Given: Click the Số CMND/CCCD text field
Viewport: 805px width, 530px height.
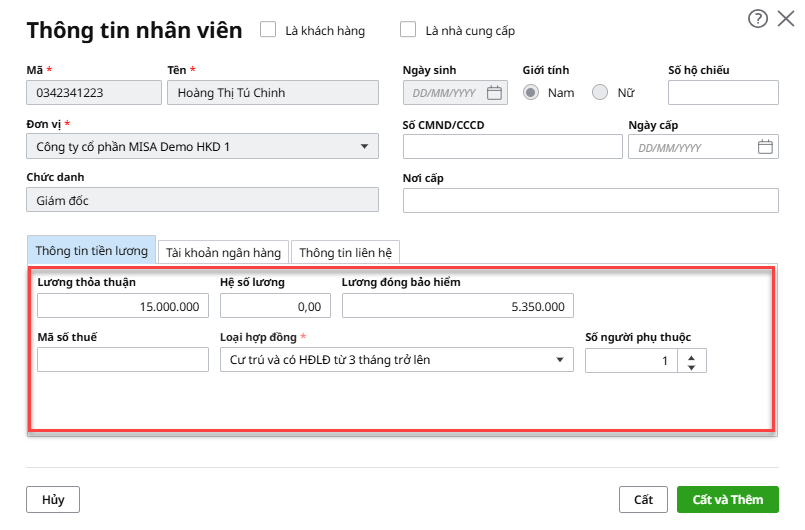Looking at the screenshot, I should pyautogui.click(x=512, y=147).
